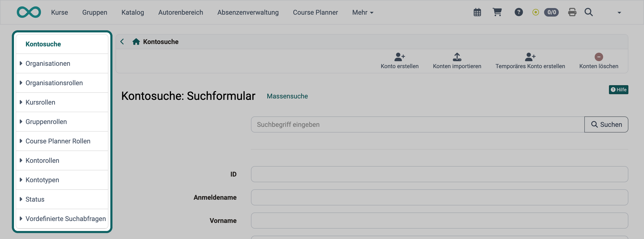Click the Konten löschen minus icon

[x=599, y=57]
